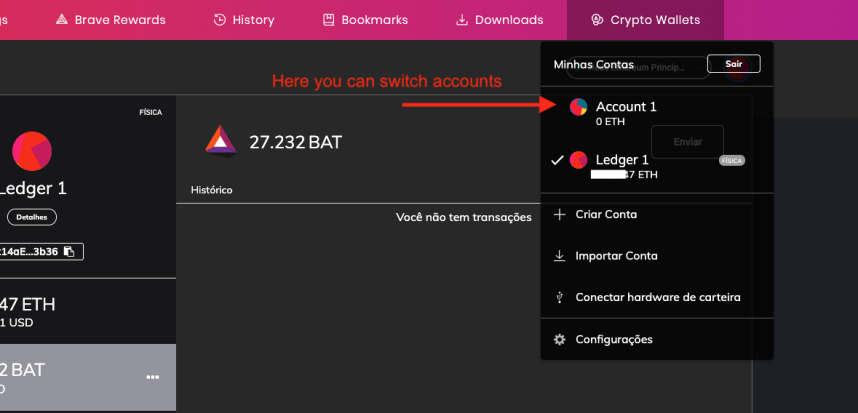Open the three-dots menu on BAT row

[x=153, y=377]
